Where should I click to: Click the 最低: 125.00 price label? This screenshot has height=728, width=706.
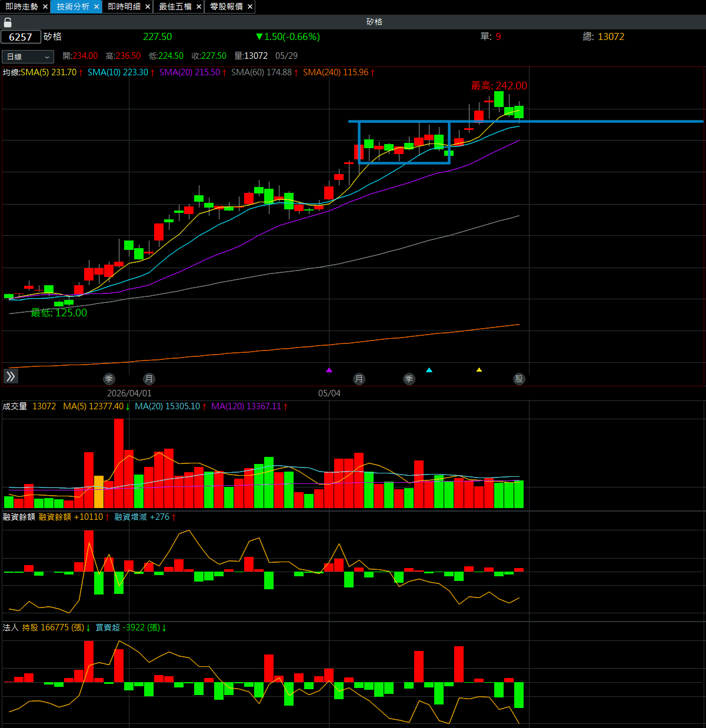pyautogui.click(x=59, y=313)
